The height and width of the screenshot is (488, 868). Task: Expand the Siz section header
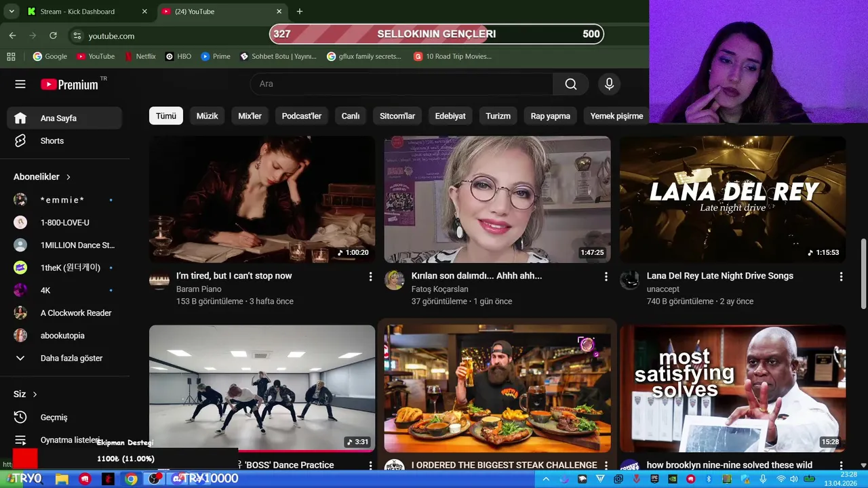pyautogui.click(x=25, y=394)
